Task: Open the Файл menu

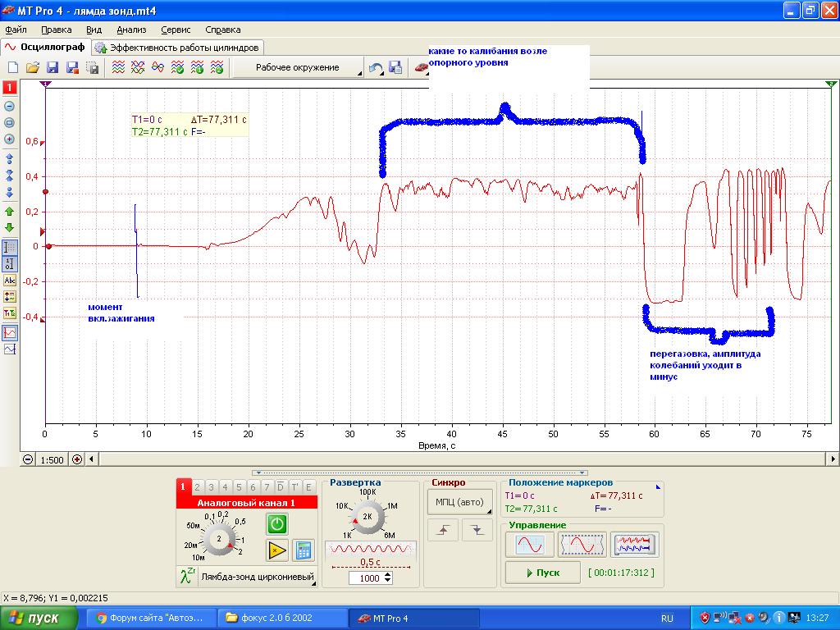Action: pyautogui.click(x=16, y=30)
